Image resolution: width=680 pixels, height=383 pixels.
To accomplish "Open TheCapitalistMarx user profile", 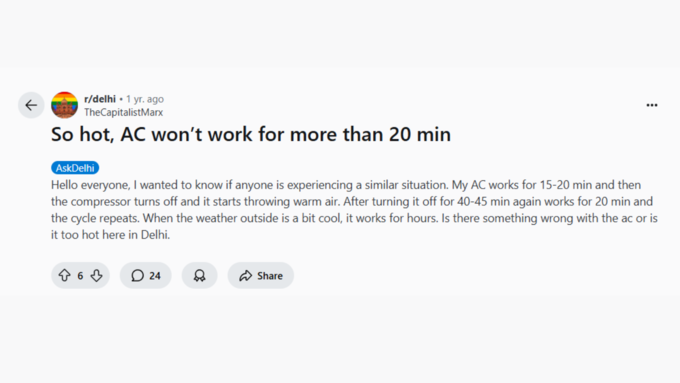I will 124,112.
